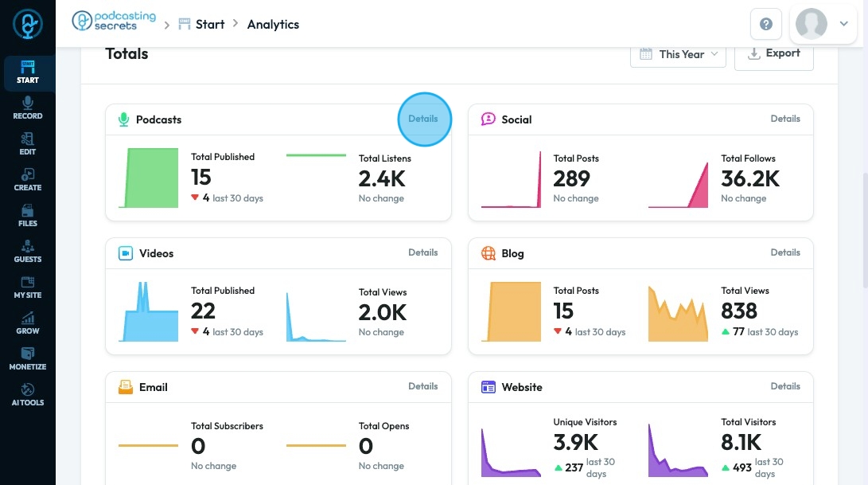Click the Export button
Viewport: 868px width, 485px height.
[774, 54]
